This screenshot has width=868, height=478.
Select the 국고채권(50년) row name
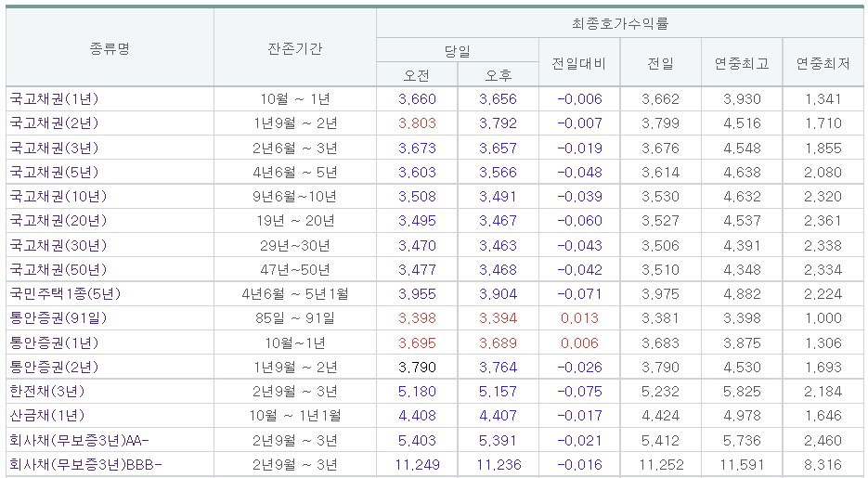click(58, 269)
